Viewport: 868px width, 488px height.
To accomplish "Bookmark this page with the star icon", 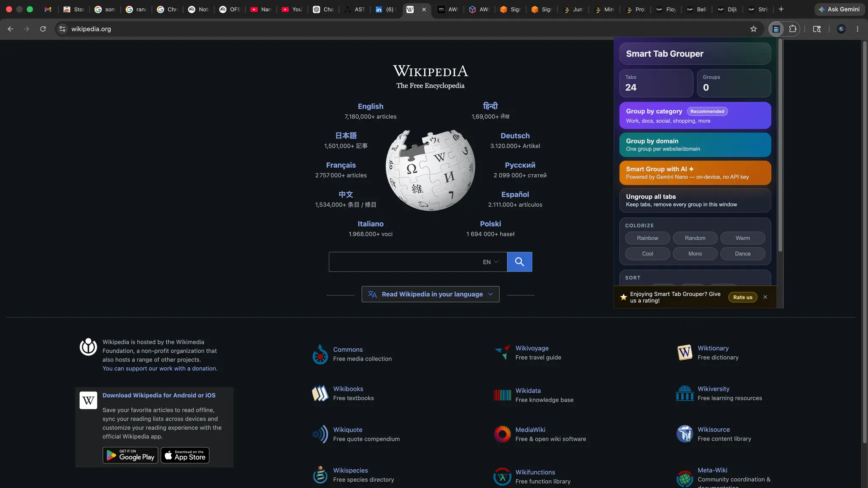I will pos(753,29).
